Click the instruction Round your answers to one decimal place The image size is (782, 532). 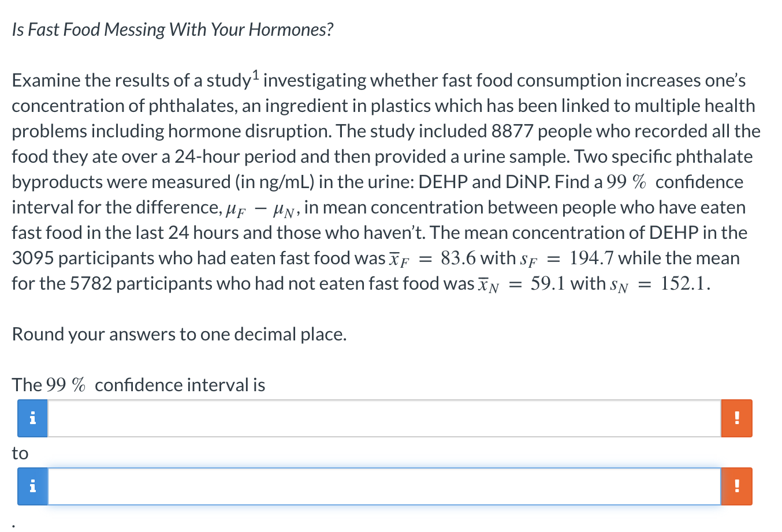tap(179, 334)
